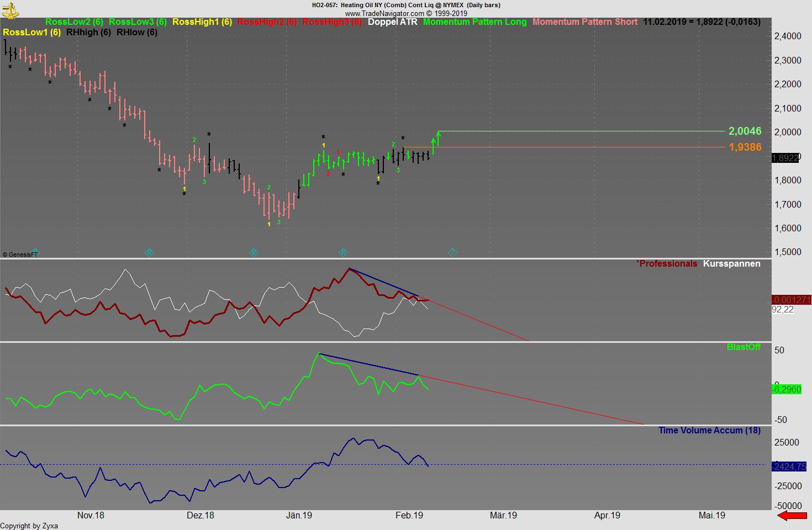Click the yellow '1' hook label at Jän.19 low
The height and width of the screenshot is (530, 812).
[x=269, y=224]
